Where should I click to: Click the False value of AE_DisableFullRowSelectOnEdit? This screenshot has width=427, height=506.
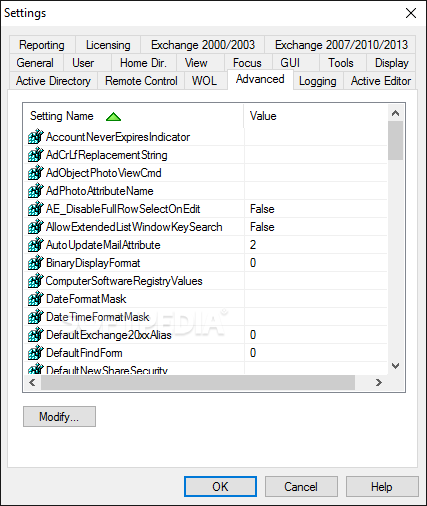click(262, 209)
